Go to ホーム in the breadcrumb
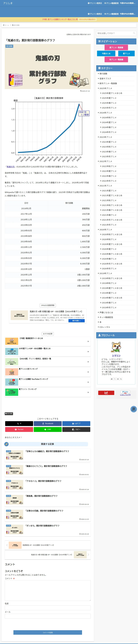 pos(7,25)
